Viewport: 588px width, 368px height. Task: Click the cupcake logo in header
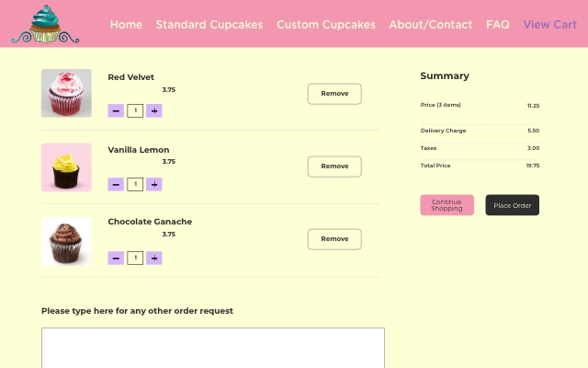pyautogui.click(x=45, y=24)
